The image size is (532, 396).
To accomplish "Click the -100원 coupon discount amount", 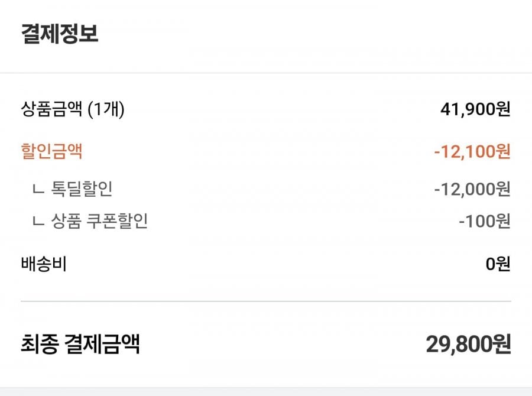I will click(485, 221).
